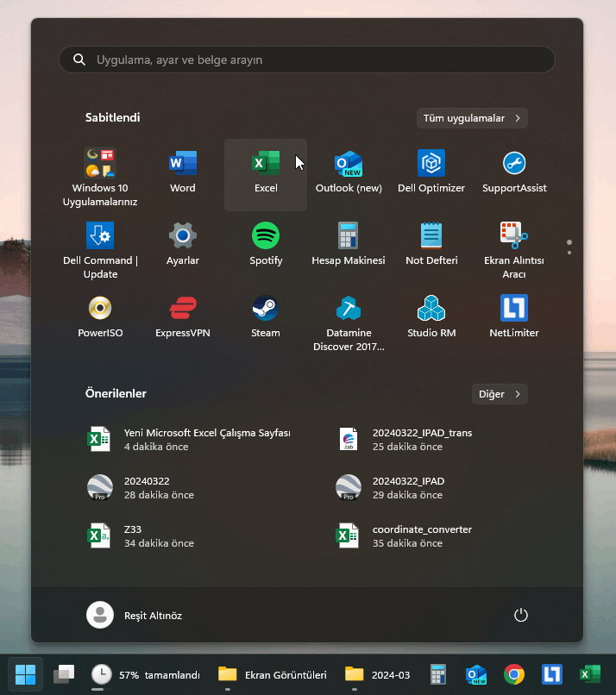Open the 57% tamamlandı taskbar item

(x=146, y=674)
